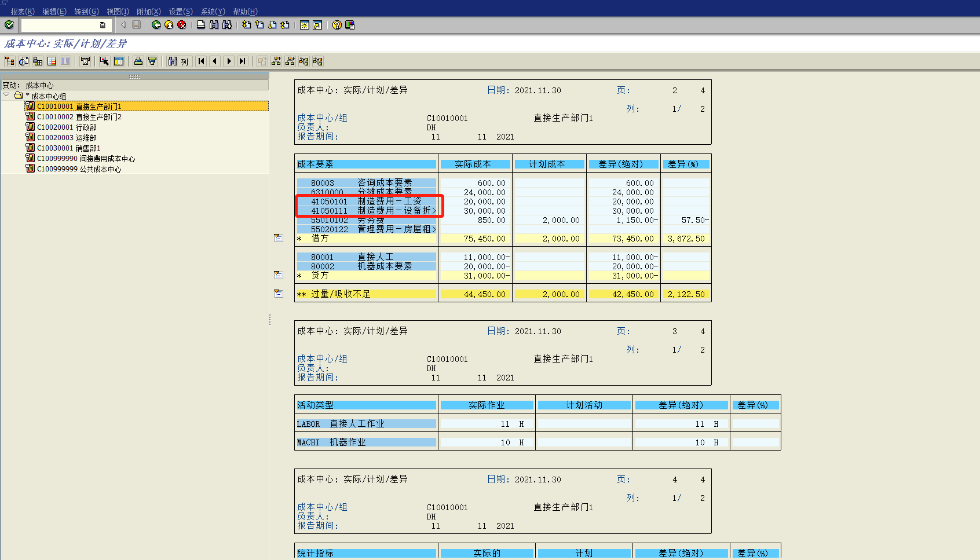Viewport: 980px width, 560px height.
Task: Click the Create Shortcut icon
Action: (x=317, y=25)
